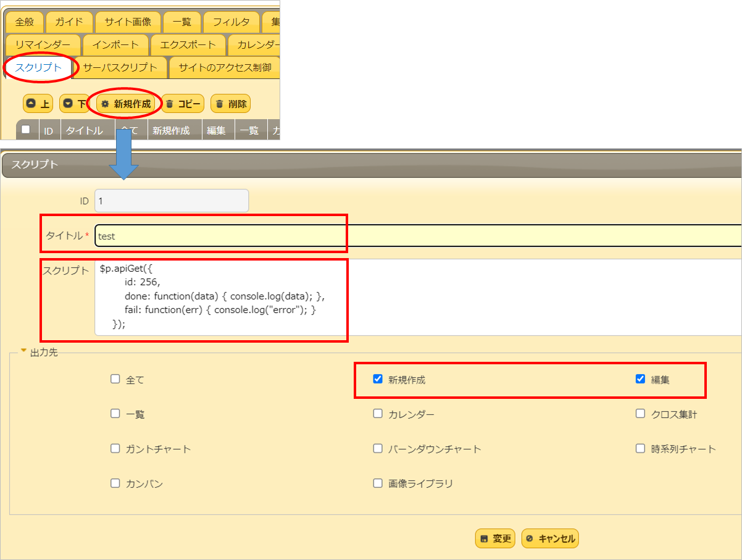Enable the ガントチャート output checkbox
Image resolution: width=742 pixels, height=560 pixels.
tap(115, 448)
